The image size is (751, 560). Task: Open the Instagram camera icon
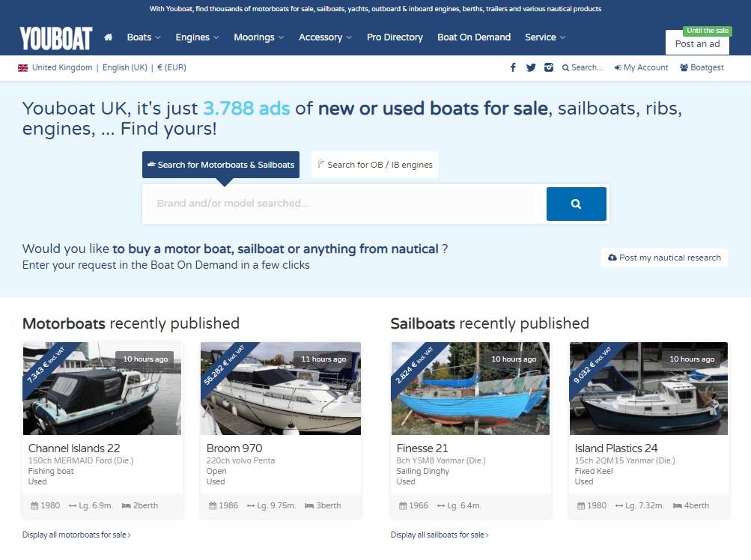(549, 67)
